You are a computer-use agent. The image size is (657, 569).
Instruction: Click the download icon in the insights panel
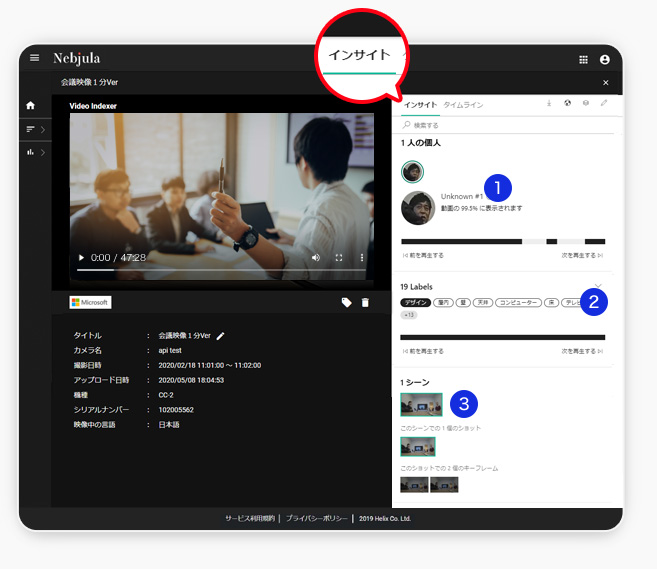pos(549,103)
